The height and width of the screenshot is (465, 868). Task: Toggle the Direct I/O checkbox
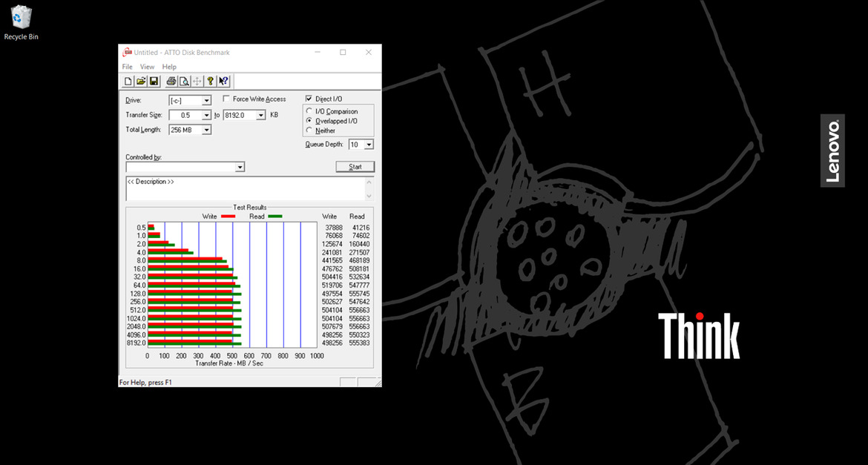click(309, 99)
